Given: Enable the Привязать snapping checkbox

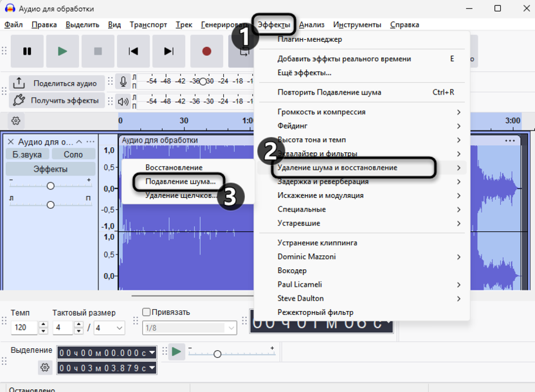Looking at the screenshot, I should click(147, 312).
